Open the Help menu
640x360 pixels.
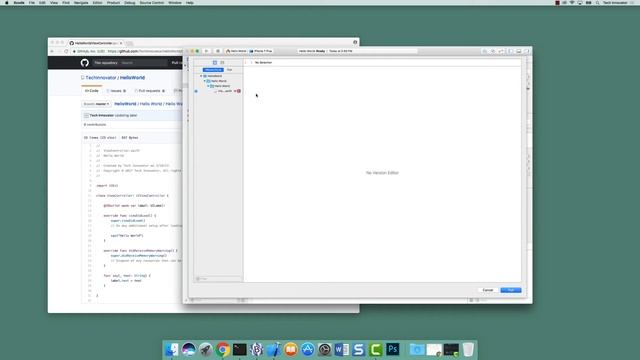(x=189, y=2)
